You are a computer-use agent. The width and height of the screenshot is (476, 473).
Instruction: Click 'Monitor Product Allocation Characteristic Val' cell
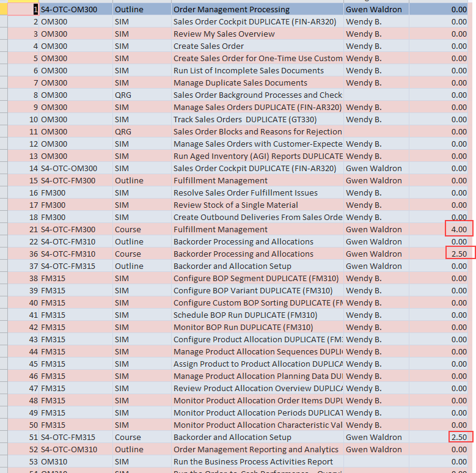pos(257,425)
